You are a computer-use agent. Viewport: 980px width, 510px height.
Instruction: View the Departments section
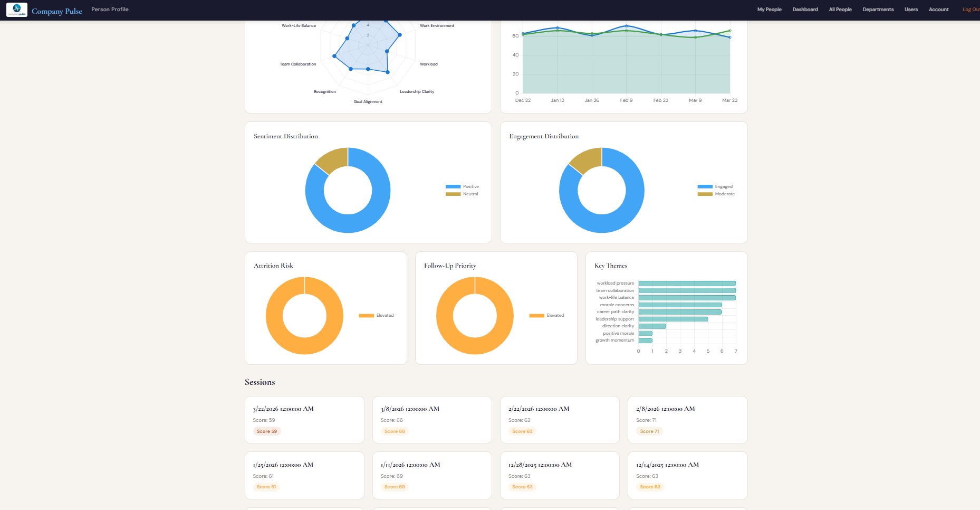(878, 9)
